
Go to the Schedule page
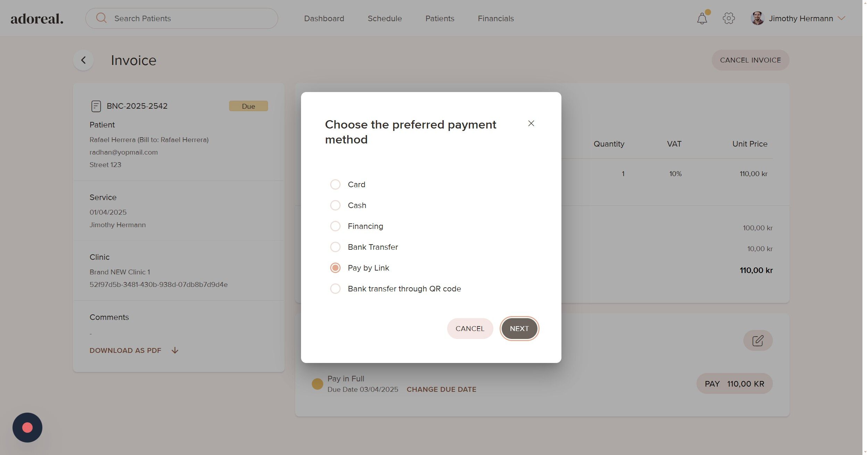coord(384,18)
